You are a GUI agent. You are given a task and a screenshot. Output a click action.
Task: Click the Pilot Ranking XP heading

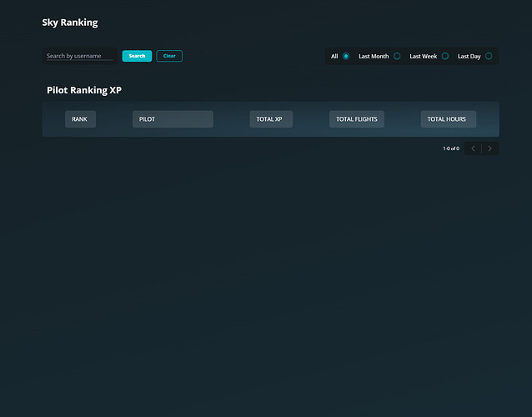pos(84,90)
